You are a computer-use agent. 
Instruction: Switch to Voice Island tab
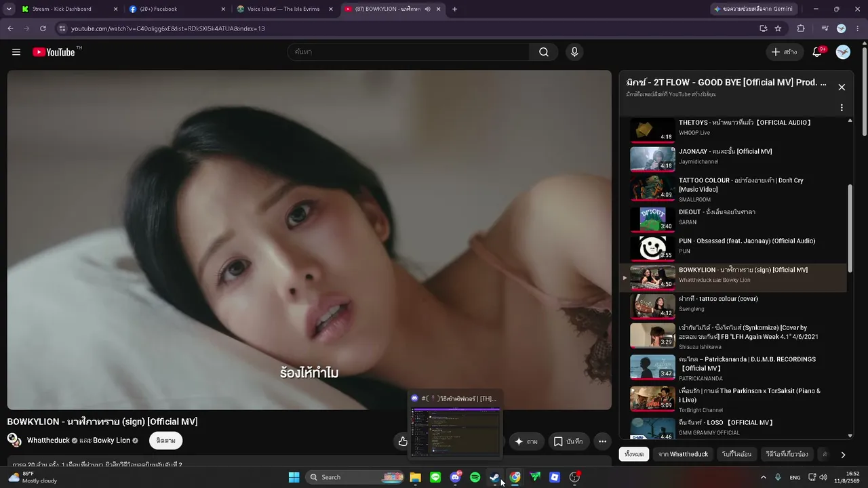coord(283,9)
